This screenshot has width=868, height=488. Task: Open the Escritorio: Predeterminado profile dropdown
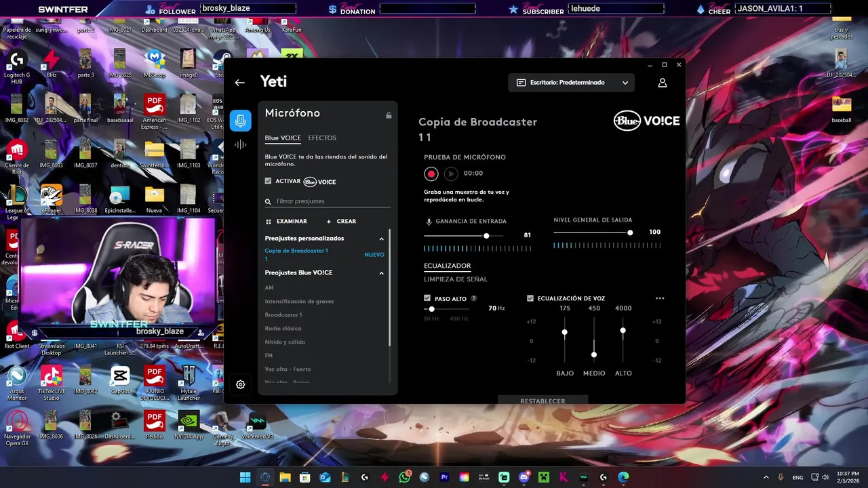click(572, 83)
